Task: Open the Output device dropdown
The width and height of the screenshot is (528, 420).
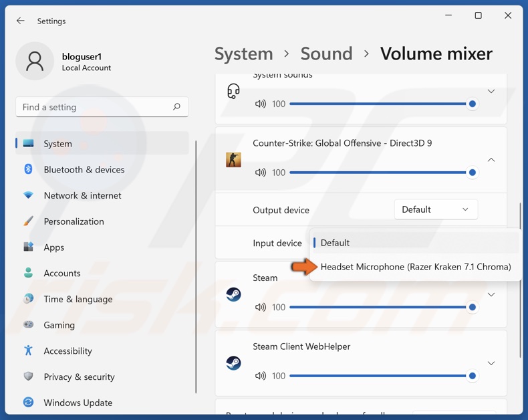Action: 436,209
